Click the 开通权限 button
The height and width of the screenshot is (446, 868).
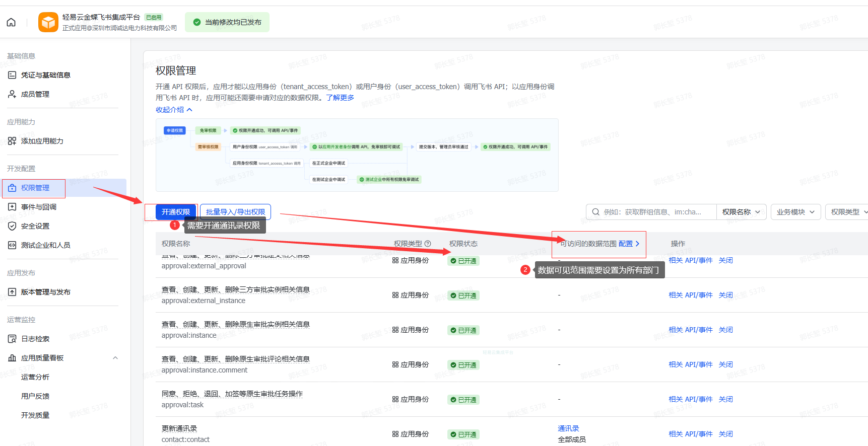click(x=176, y=212)
